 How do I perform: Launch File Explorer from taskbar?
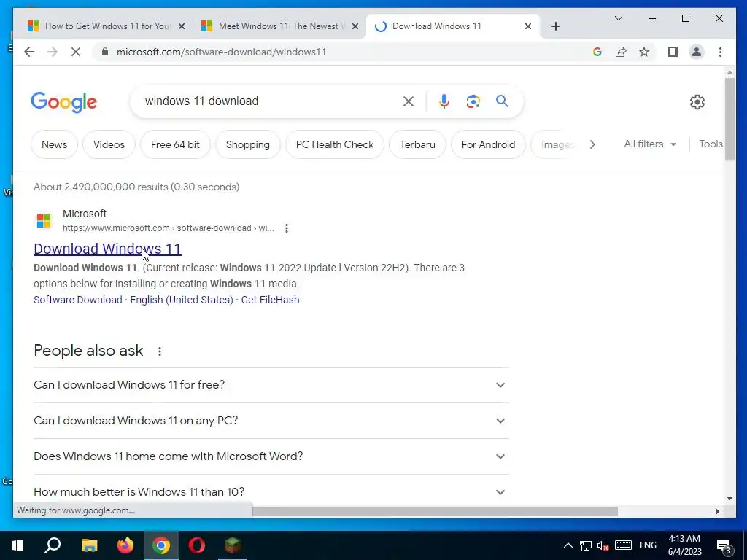coord(89,545)
